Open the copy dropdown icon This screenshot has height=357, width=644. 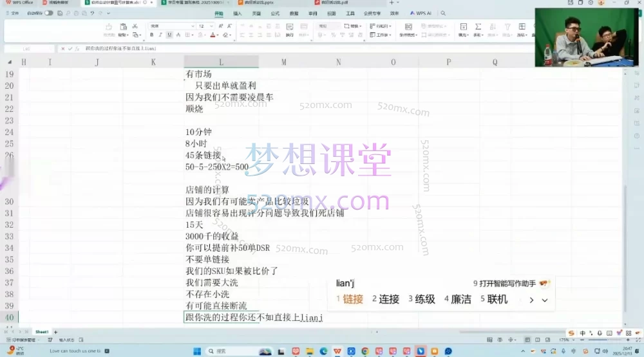pos(137,35)
